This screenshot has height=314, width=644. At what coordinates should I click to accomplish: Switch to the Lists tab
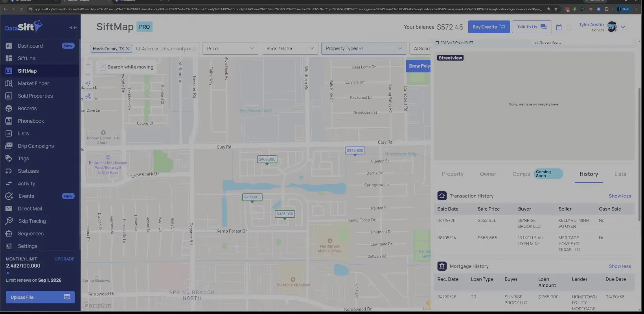tap(620, 174)
